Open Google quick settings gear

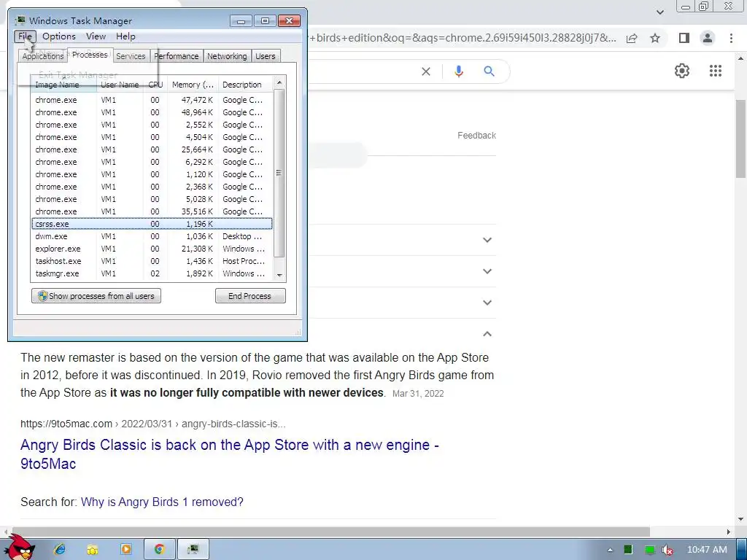(682, 71)
